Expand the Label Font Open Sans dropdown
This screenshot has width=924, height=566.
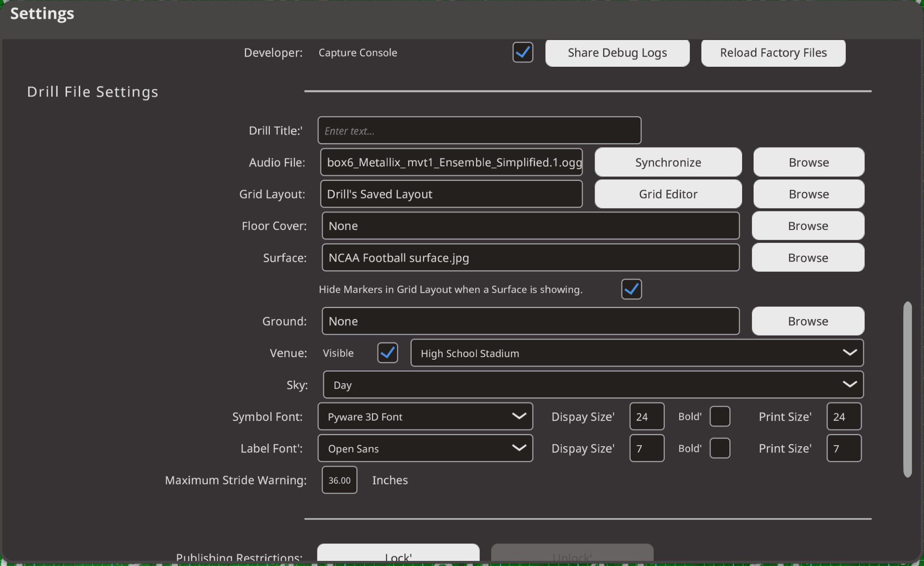pos(425,448)
